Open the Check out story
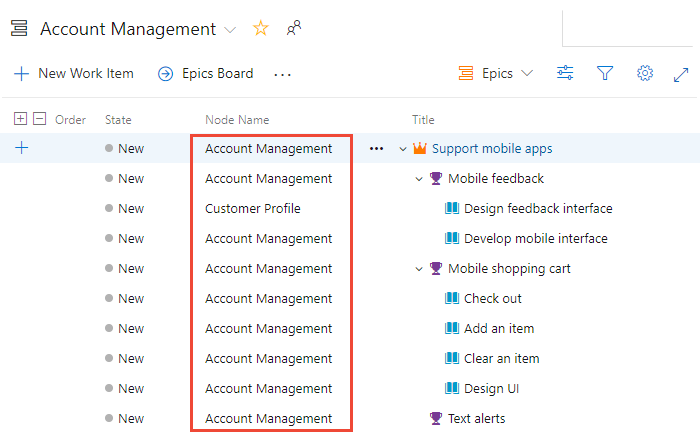Image resolution: width=700 pixels, height=437 pixels. (x=493, y=298)
